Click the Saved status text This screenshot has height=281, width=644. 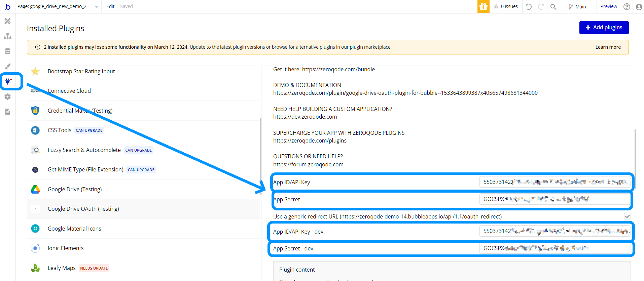tap(127, 6)
